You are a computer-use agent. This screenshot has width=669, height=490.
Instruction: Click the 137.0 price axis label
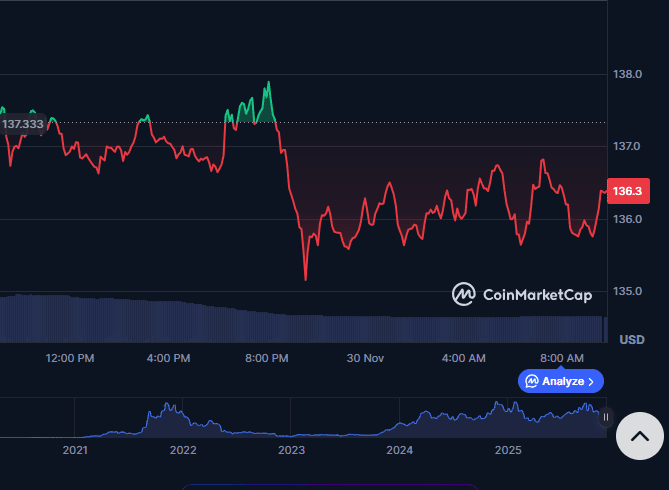click(x=627, y=146)
